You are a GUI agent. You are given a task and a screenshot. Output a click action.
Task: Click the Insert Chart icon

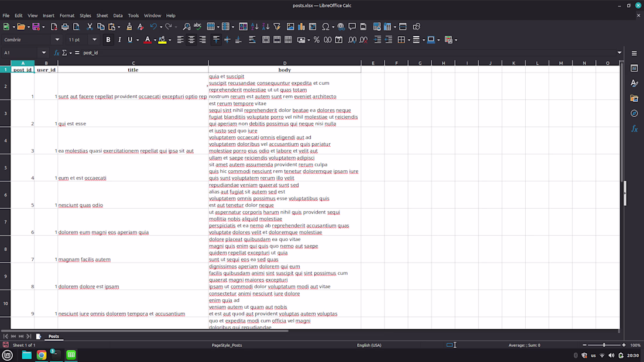pyautogui.click(x=302, y=27)
